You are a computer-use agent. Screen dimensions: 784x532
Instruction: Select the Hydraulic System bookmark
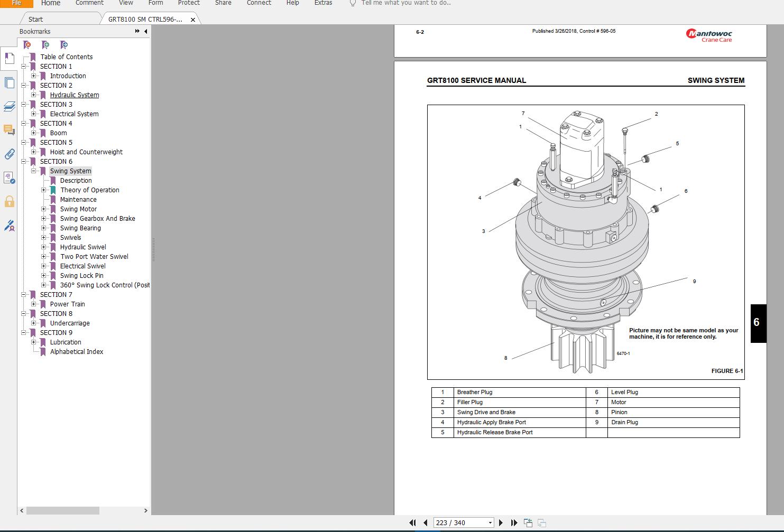[75, 95]
